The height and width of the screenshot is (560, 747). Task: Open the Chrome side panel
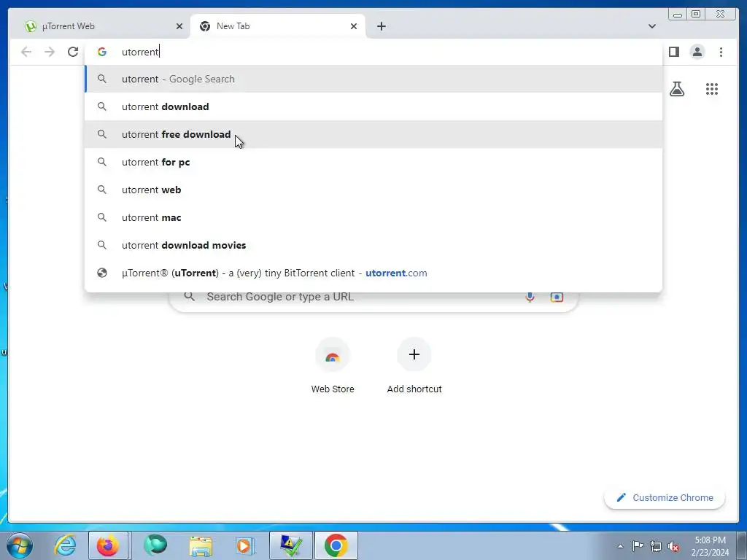coord(673,52)
